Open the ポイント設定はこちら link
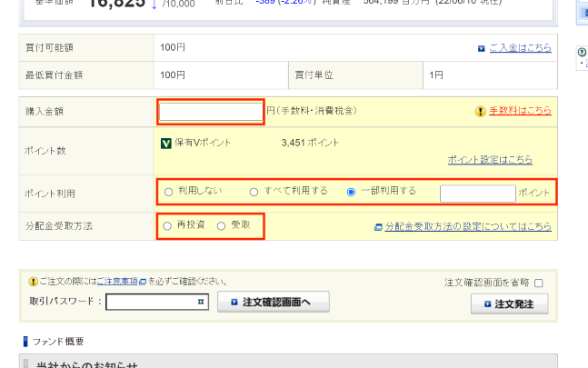Image resolution: width=588 pixels, height=368 pixels. pos(490,159)
